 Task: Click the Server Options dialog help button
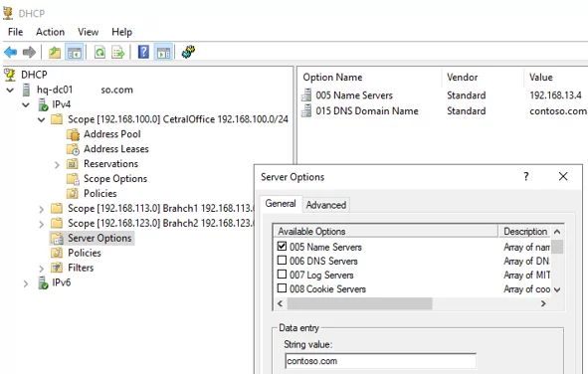tap(526, 176)
